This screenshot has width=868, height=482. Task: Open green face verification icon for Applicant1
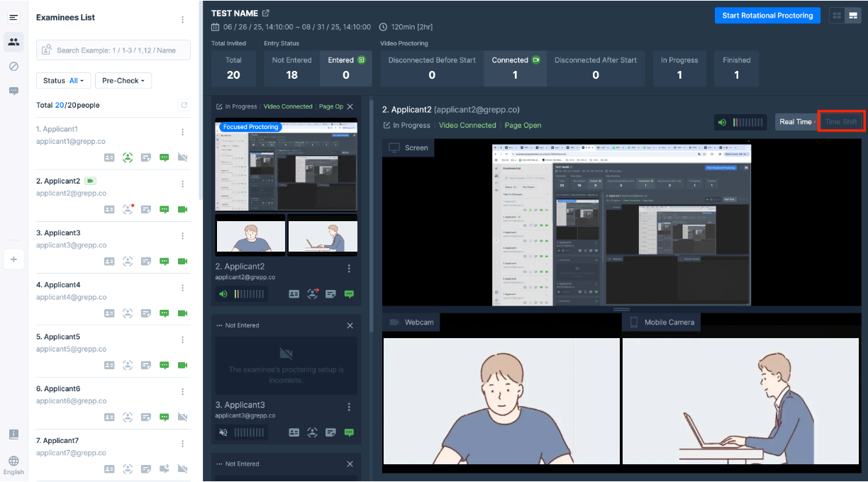tap(128, 157)
